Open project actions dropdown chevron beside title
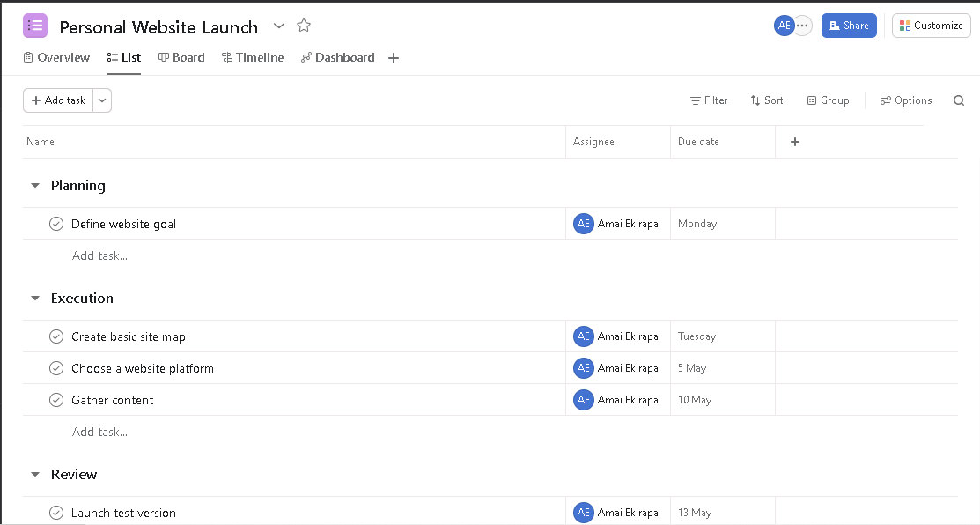 point(279,26)
